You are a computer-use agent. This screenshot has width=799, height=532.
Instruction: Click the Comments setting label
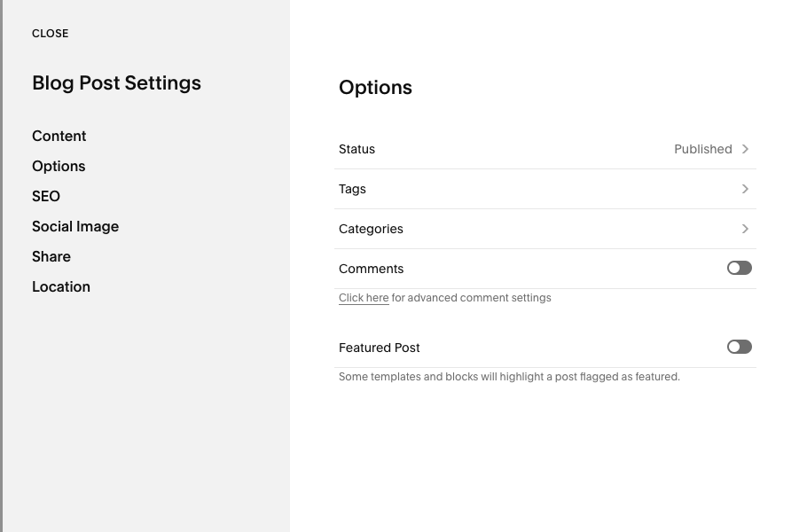coord(371,269)
